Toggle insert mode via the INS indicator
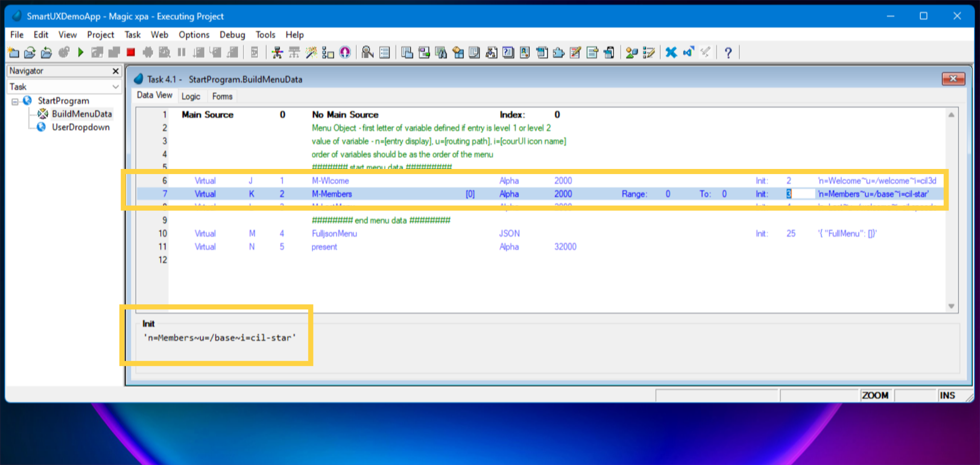The image size is (980, 465). [947, 395]
